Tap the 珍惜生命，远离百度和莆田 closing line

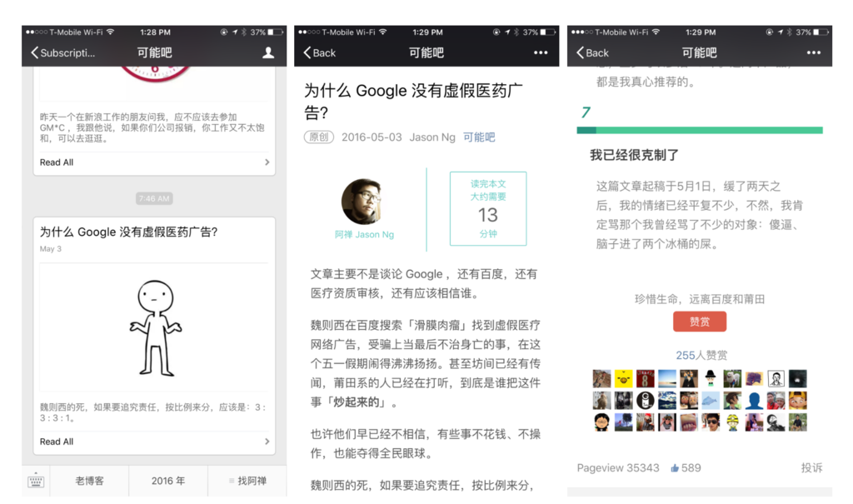point(700,299)
